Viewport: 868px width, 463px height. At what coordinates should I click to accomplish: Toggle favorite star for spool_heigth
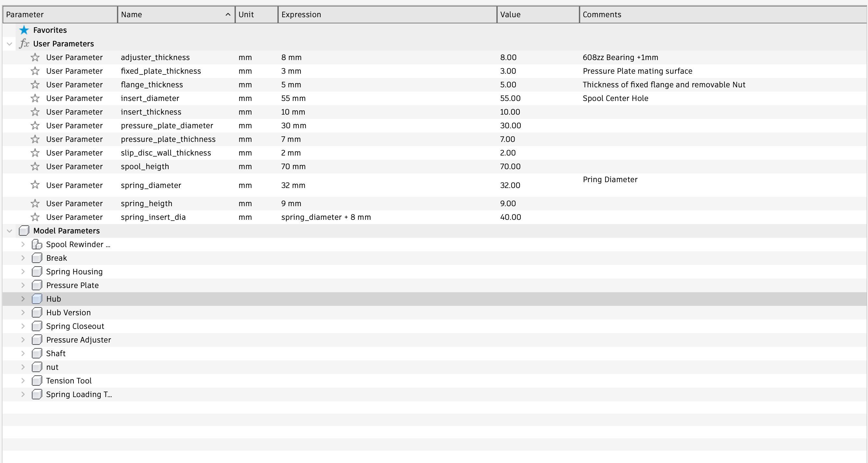[35, 166]
